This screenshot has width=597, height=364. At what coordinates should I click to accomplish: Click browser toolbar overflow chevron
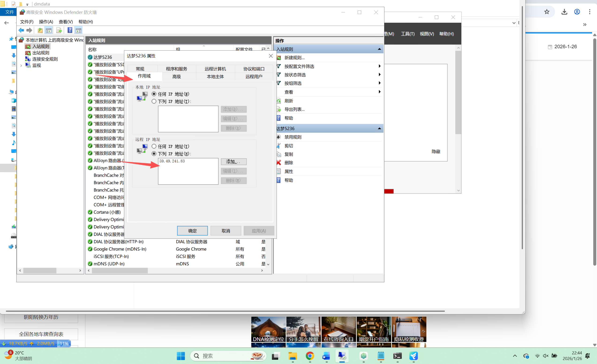tap(585, 24)
